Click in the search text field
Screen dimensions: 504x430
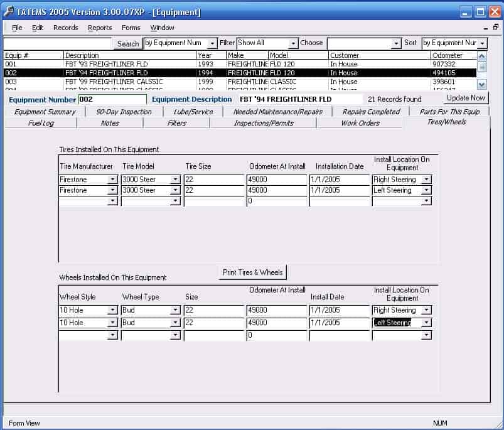coord(58,43)
